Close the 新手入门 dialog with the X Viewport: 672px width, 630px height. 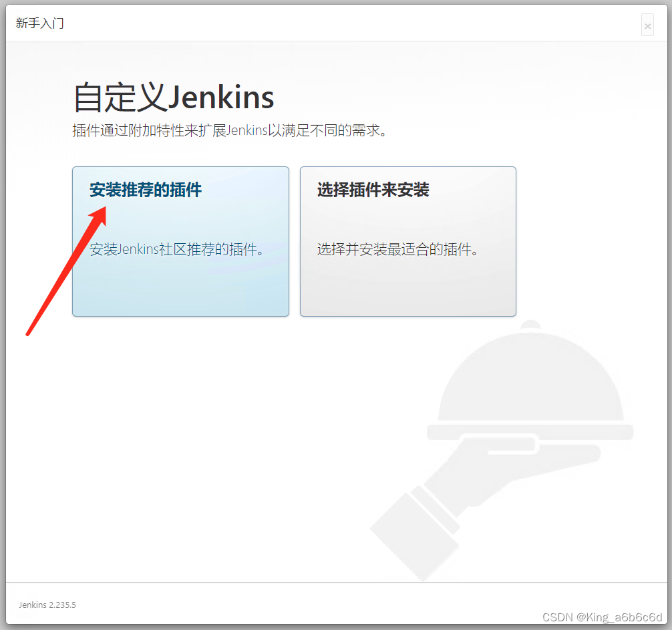[x=647, y=25]
